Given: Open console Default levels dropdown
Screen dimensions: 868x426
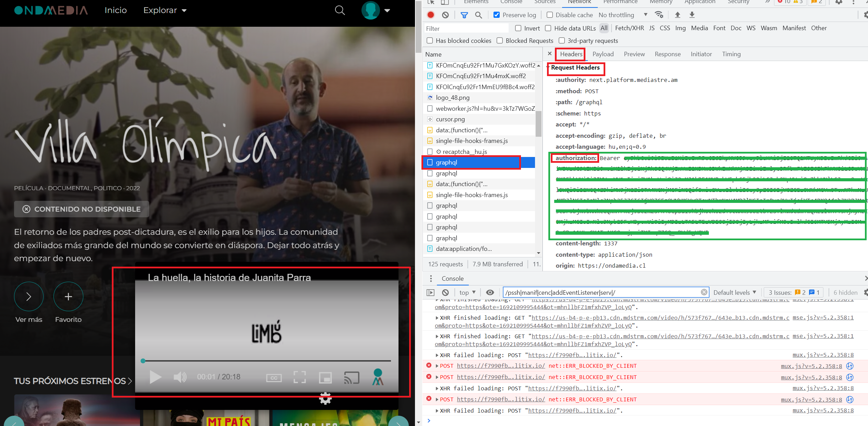Looking at the screenshot, I should click(x=735, y=292).
